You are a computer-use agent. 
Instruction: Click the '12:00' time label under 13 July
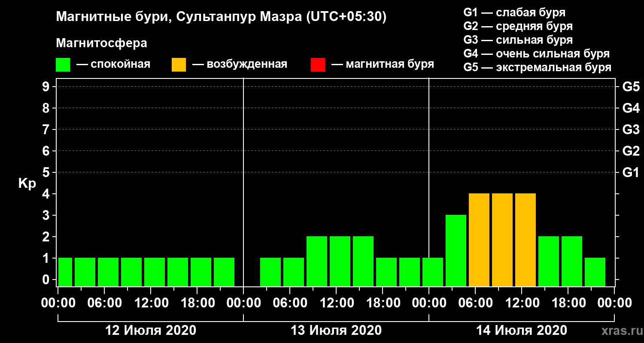coord(336,303)
